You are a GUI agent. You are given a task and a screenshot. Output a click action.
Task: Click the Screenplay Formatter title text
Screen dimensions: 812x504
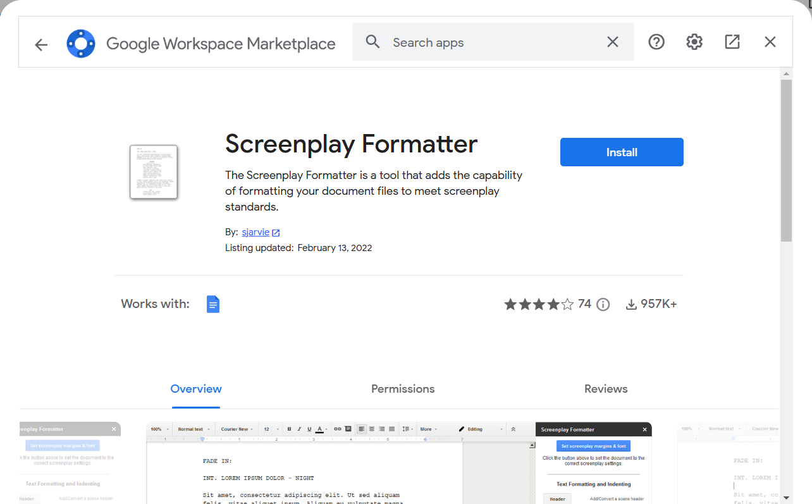351,144
